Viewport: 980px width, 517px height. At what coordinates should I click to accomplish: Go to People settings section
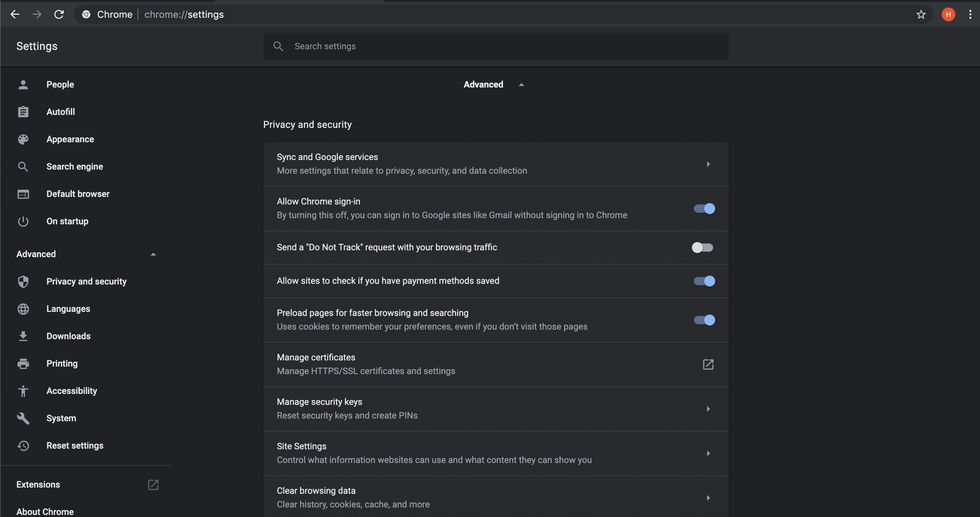coord(60,84)
